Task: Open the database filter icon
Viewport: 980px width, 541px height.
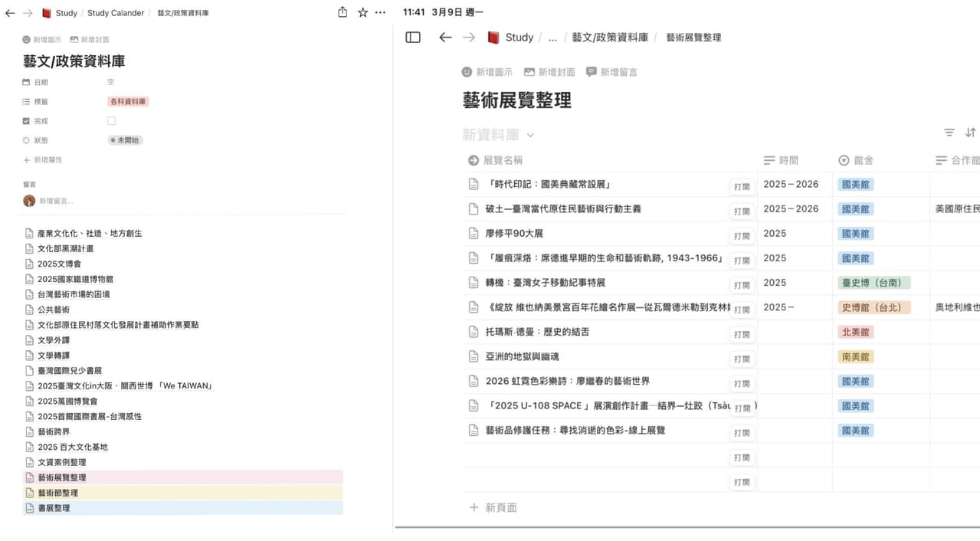Action: 949,133
